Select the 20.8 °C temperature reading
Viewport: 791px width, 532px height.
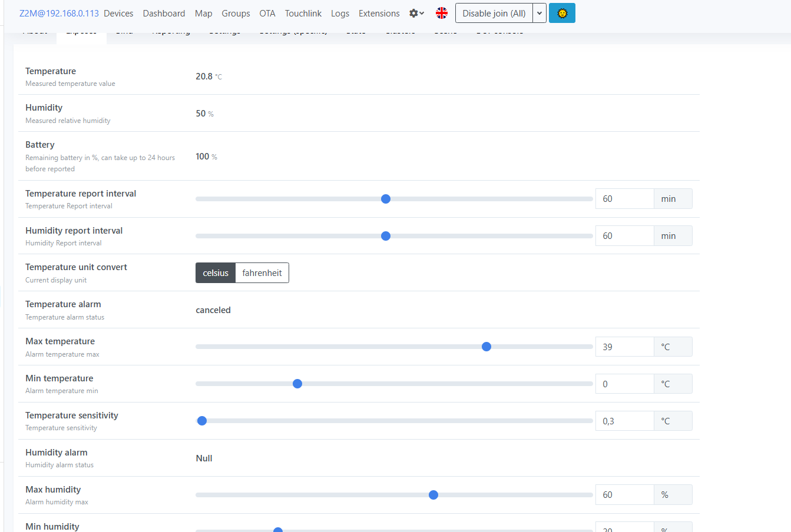(209, 77)
